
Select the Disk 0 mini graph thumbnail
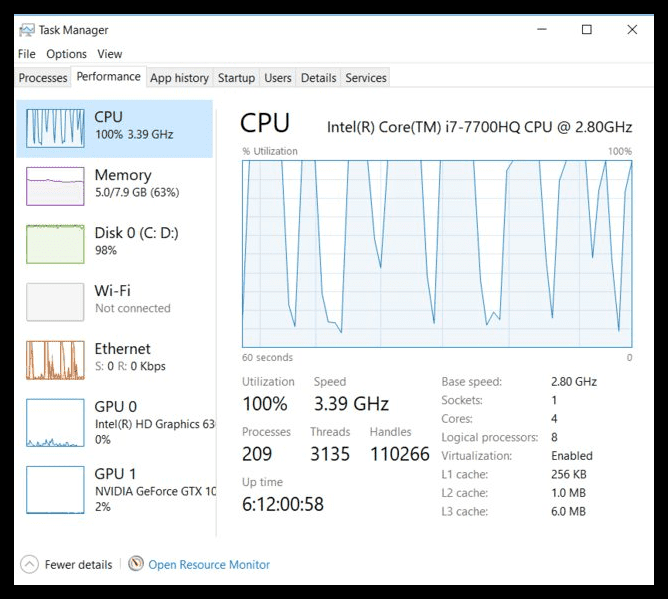click(x=55, y=244)
